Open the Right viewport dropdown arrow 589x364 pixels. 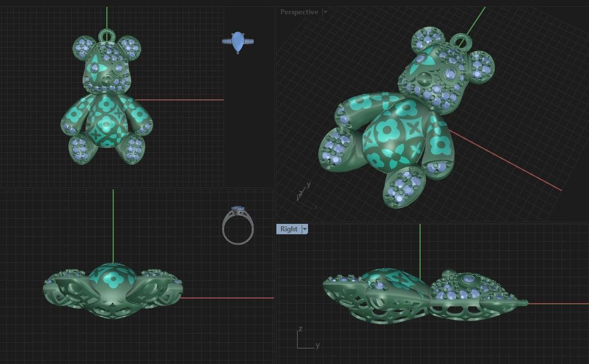[305, 229]
